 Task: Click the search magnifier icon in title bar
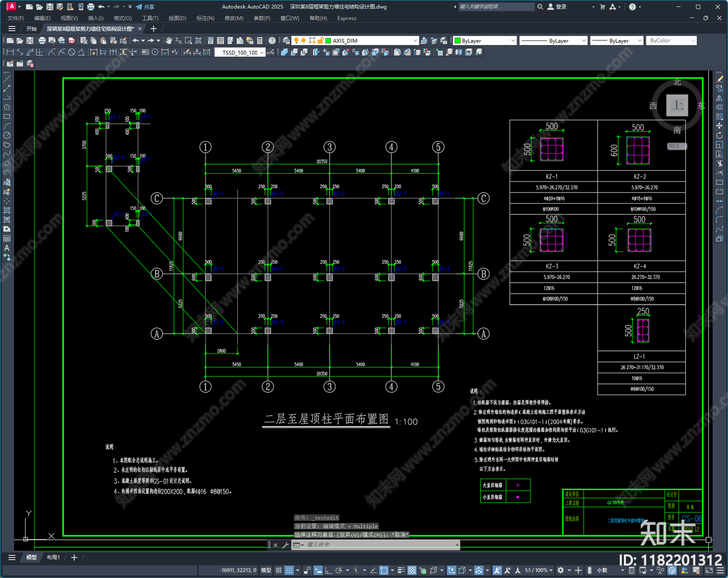point(540,7)
